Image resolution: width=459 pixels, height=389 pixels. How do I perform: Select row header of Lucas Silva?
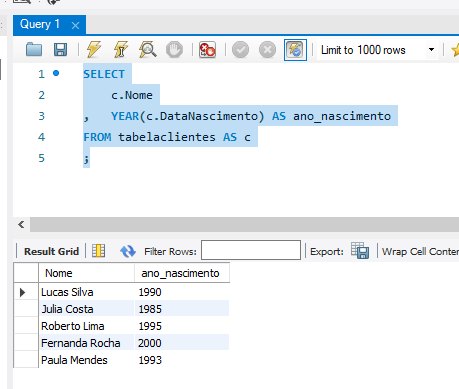pos(26,292)
